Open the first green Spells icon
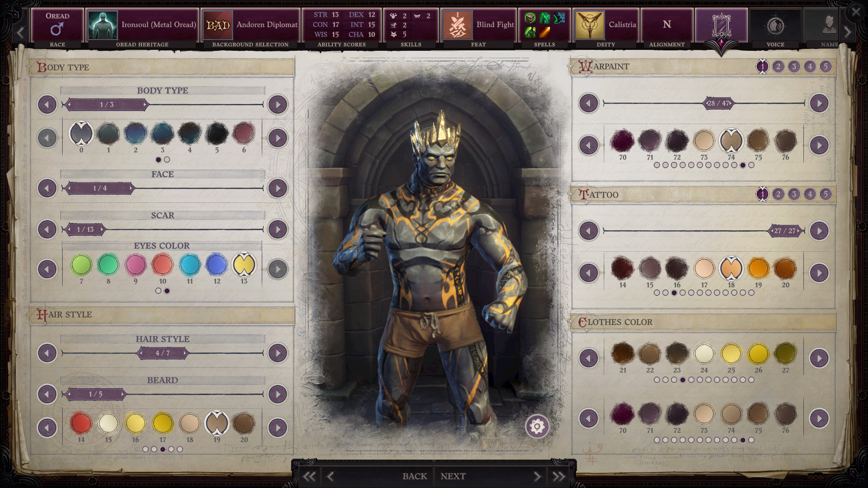The image size is (868, 488). pos(530,18)
